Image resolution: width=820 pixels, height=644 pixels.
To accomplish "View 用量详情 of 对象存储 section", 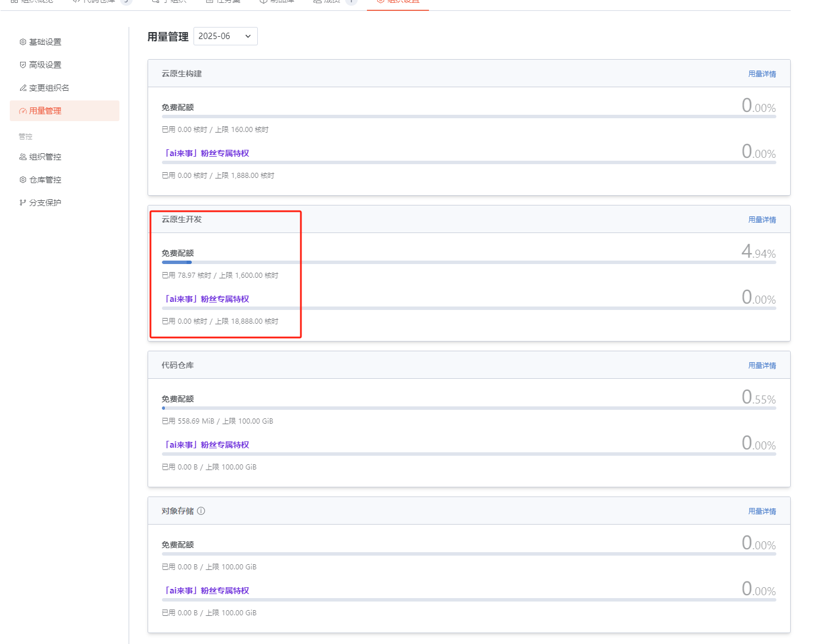I will click(x=761, y=511).
